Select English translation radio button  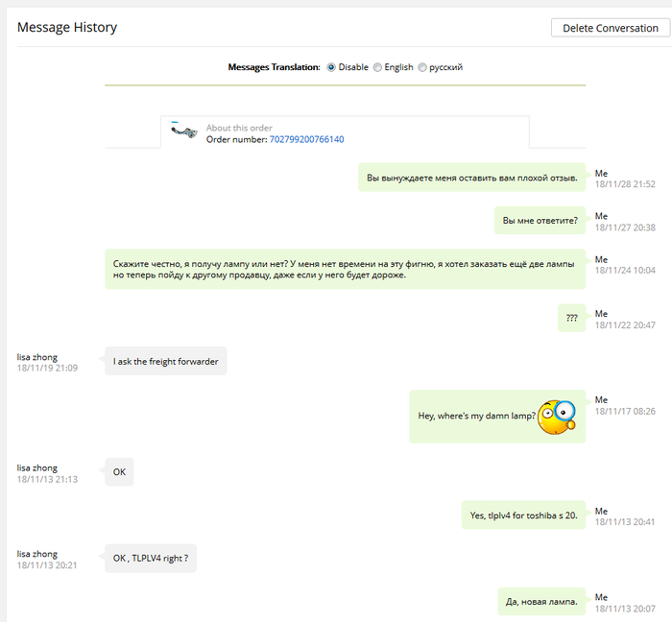378,67
